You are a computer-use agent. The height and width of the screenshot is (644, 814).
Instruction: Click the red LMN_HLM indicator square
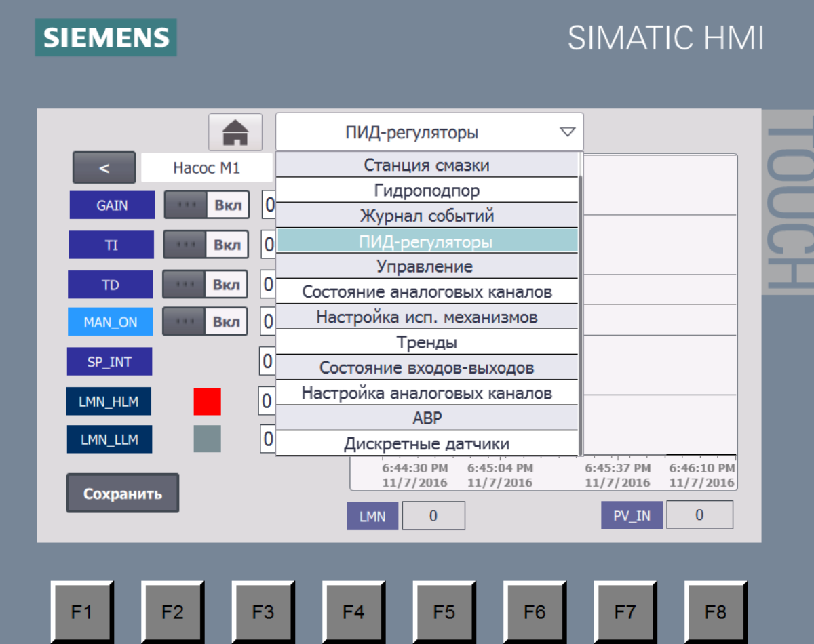pyautogui.click(x=207, y=401)
